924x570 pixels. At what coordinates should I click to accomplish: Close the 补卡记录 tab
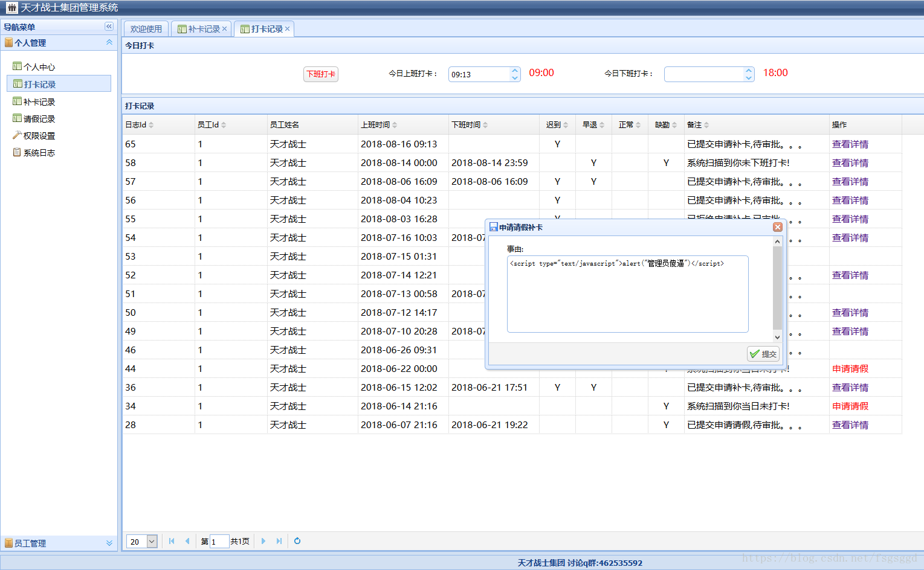point(225,29)
